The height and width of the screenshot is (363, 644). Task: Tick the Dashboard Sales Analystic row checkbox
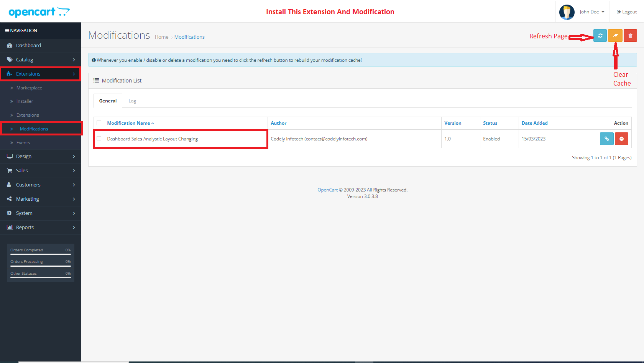(99, 139)
